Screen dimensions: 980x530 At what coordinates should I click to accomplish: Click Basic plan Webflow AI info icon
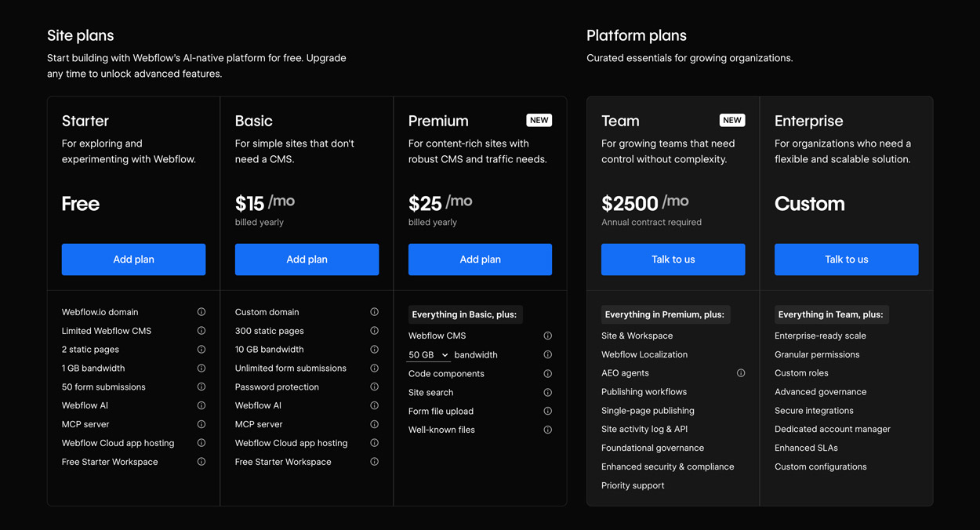pyautogui.click(x=375, y=405)
